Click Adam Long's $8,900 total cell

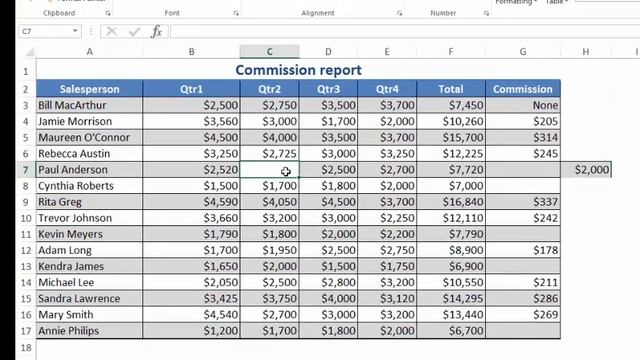451,250
